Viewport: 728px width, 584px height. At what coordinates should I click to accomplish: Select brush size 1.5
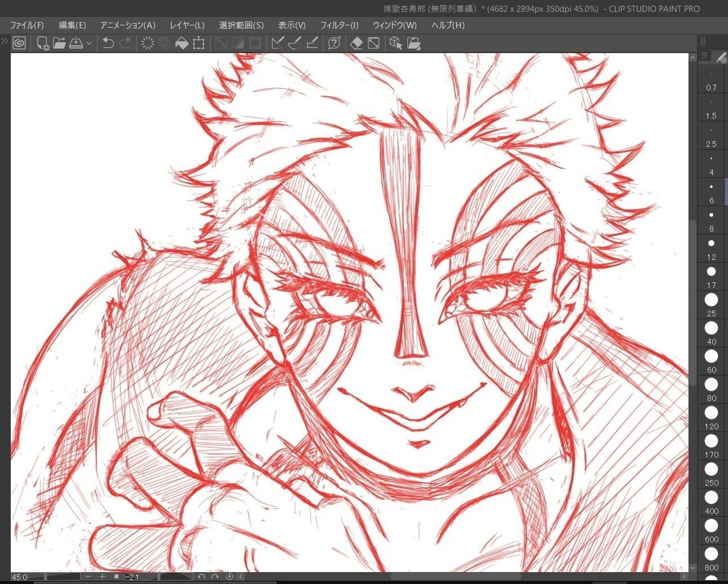(x=712, y=108)
